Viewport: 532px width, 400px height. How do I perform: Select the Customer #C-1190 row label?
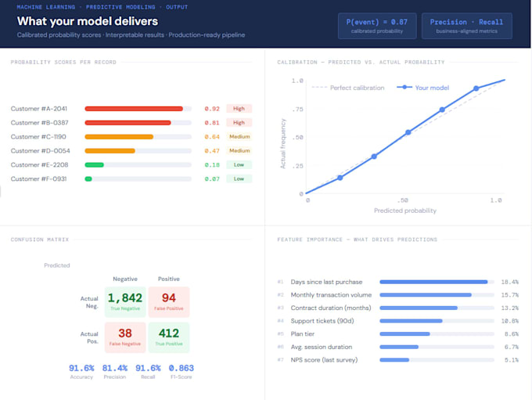coord(38,137)
